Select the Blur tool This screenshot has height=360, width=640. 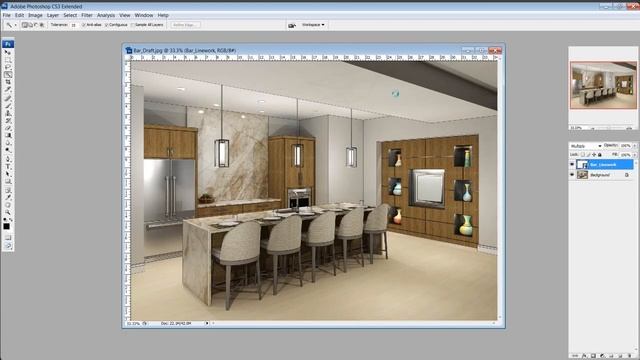8,143
